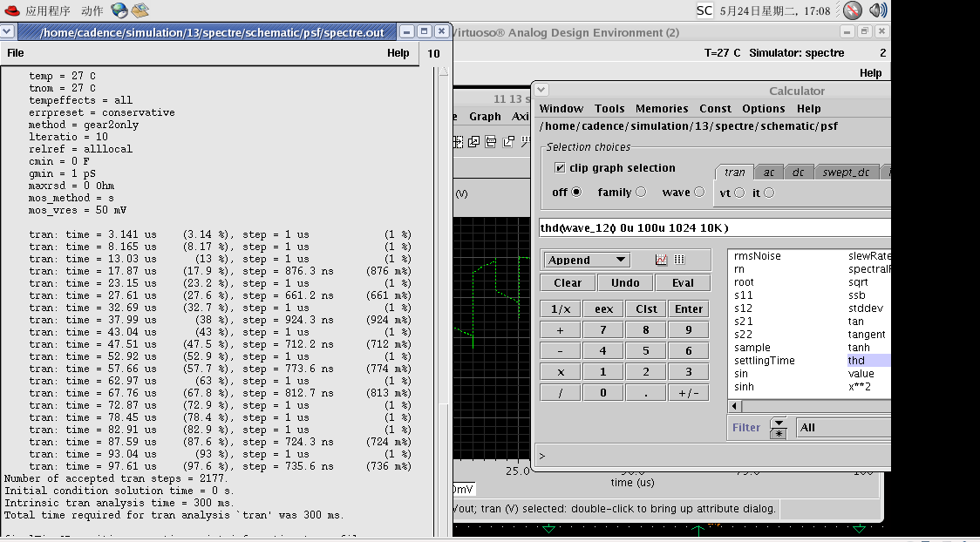Switch to the swept_dc tab
The width and height of the screenshot is (980, 542).
[x=846, y=173]
